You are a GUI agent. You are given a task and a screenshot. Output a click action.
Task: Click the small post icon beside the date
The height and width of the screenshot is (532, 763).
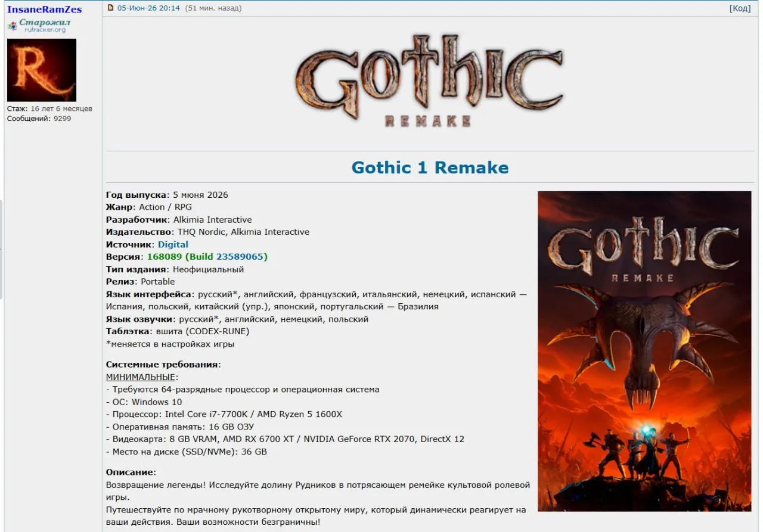(x=110, y=8)
